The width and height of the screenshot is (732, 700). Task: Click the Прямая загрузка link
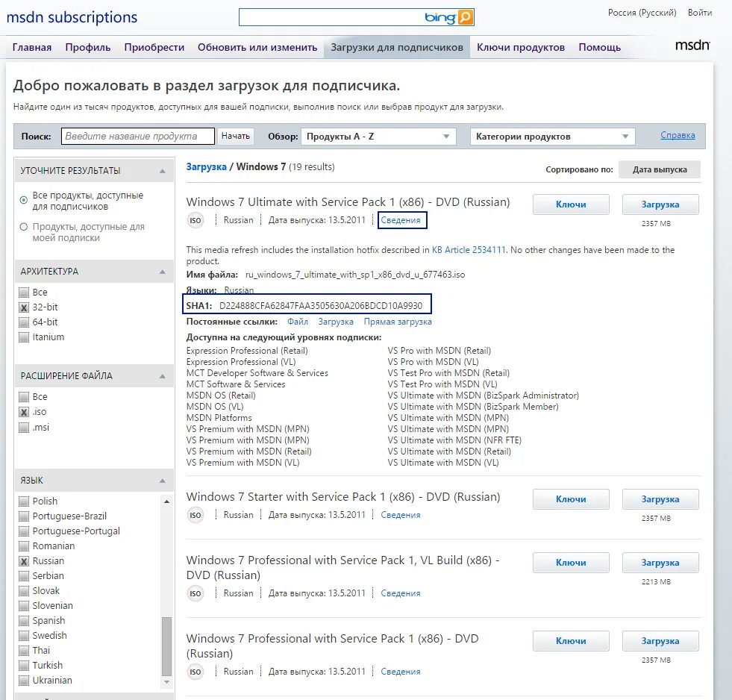[398, 322]
